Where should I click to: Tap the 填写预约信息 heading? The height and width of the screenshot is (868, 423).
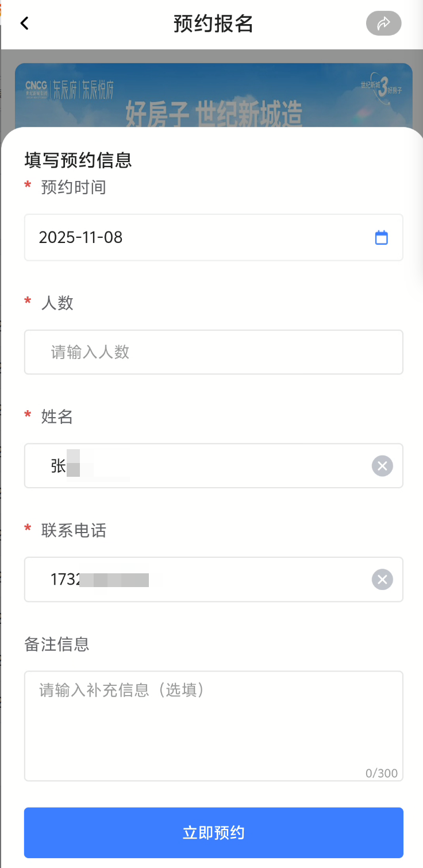[x=78, y=160]
